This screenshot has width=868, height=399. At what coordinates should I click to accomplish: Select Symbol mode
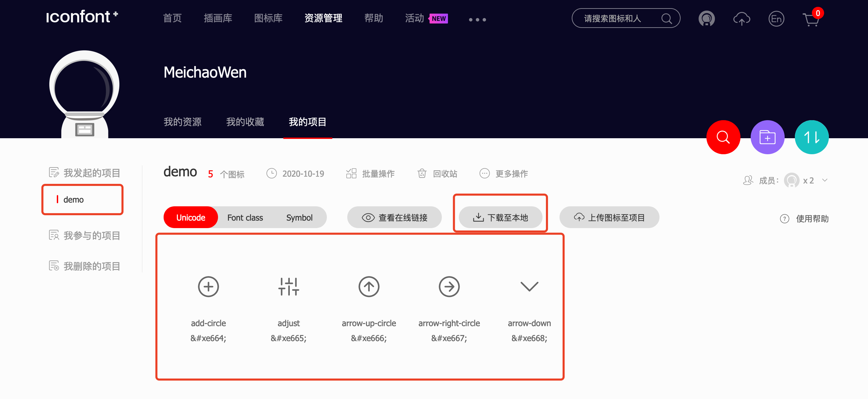point(299,217)
